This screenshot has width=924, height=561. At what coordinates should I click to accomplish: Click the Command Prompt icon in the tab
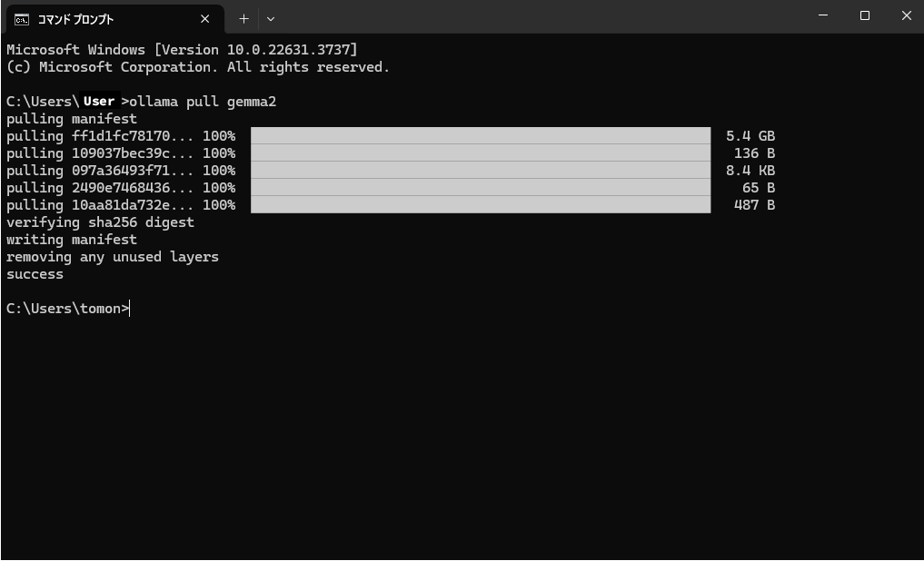click(x=21, y=19)
